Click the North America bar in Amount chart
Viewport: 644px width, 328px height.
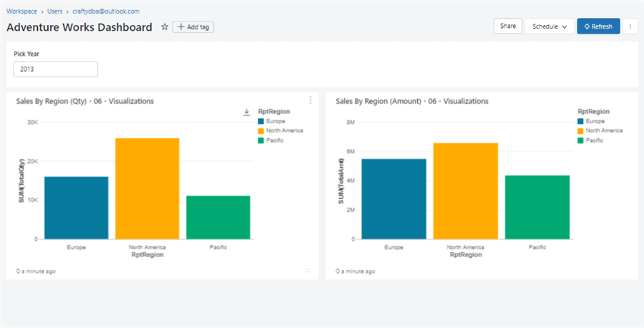[x=466, y=190]
